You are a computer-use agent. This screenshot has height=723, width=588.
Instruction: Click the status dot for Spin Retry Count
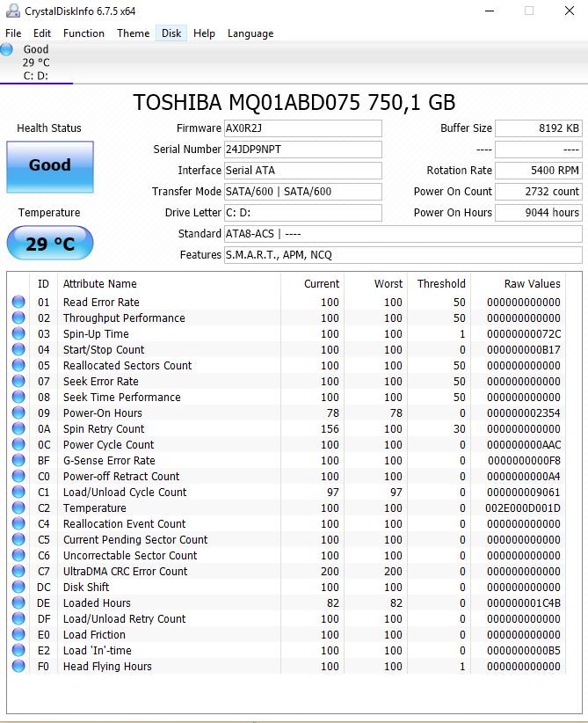coord(18,427)
